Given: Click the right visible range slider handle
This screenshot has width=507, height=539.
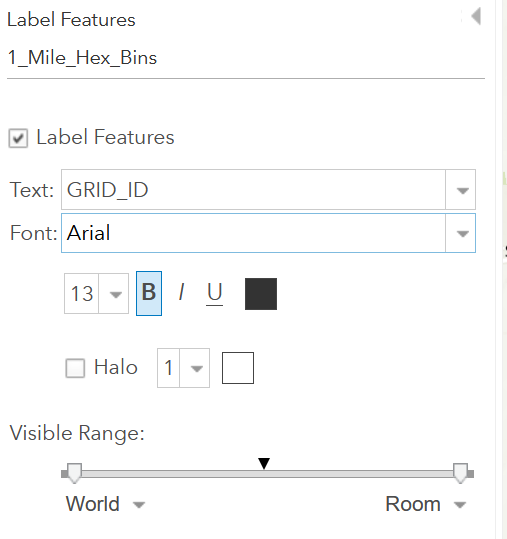Looking at the screenshot, I should (460, 473).
